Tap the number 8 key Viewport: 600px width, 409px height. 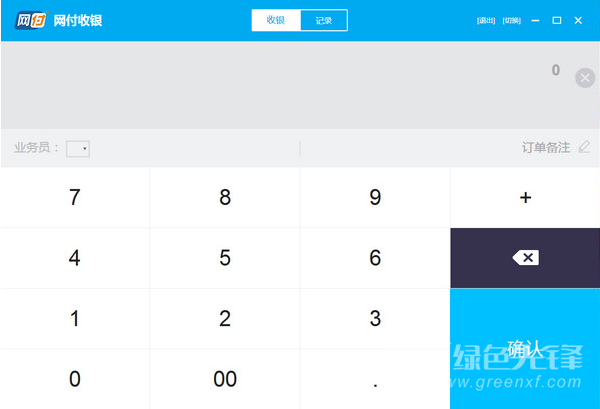pos(225,197)
